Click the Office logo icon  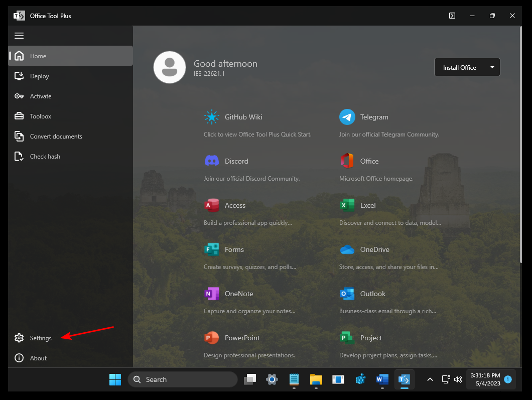pos(347,161)
